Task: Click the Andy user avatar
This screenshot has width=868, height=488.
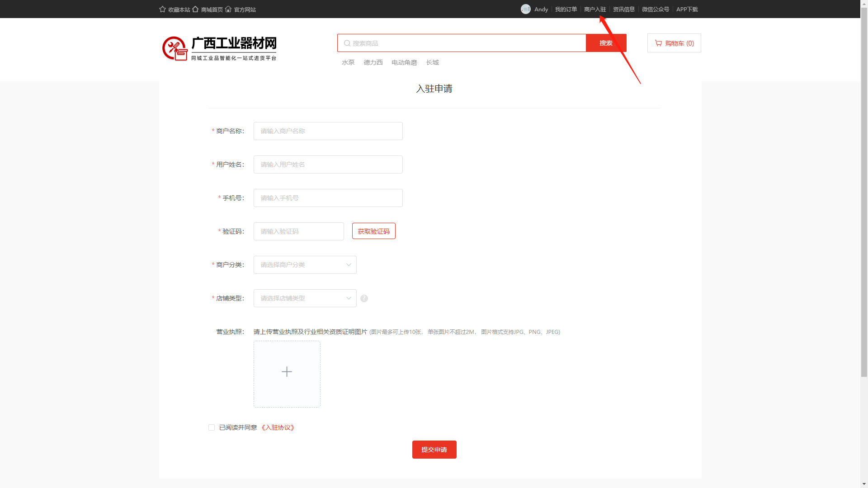Action: (525, 9)
